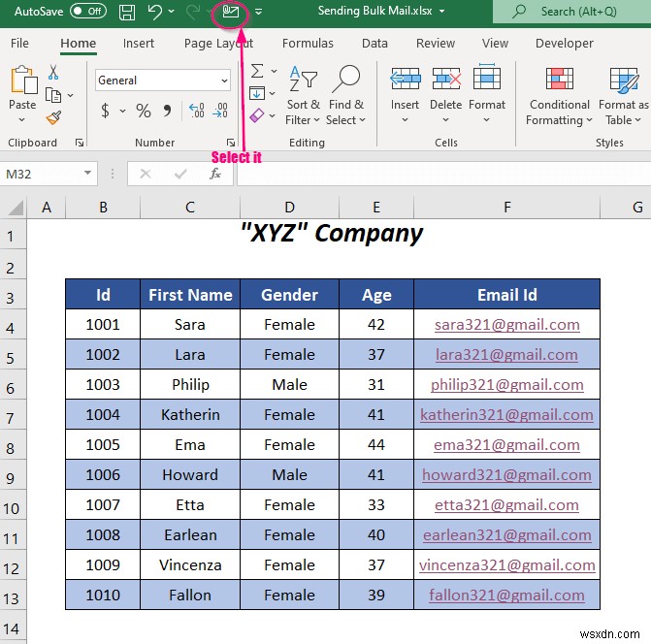Viewport: 651px width, 644px height.
Task: Click the Undo arrow icon
Action: tap(155, 12)
